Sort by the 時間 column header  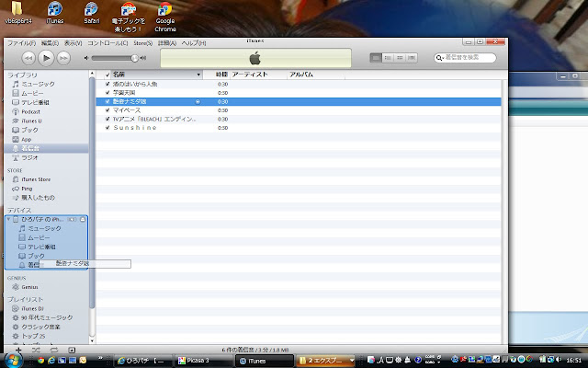pos(221,75)
